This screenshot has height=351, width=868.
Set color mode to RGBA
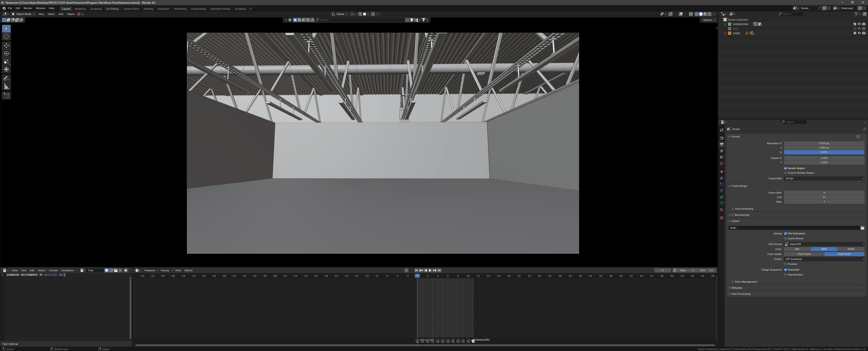click(x=851, y=249)
